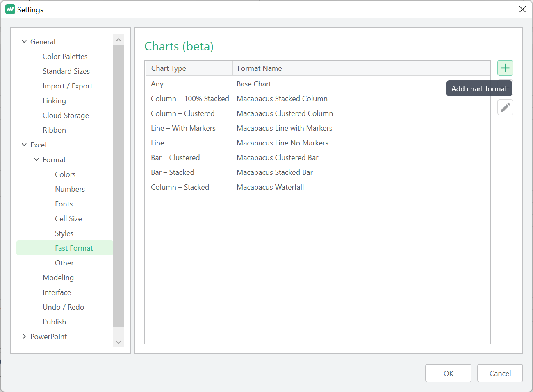Select Colors under Format
Viewport: 533px width, 392px height.
pos(65,174)
